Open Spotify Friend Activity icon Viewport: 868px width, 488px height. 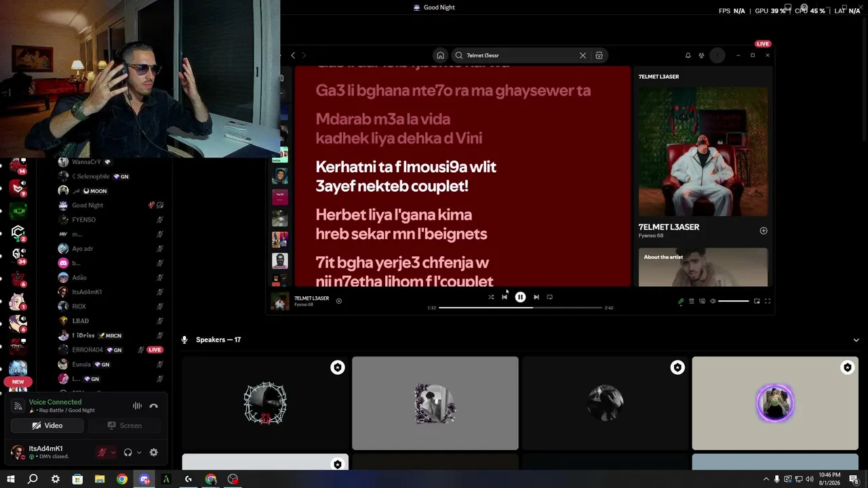pos(701,56)
